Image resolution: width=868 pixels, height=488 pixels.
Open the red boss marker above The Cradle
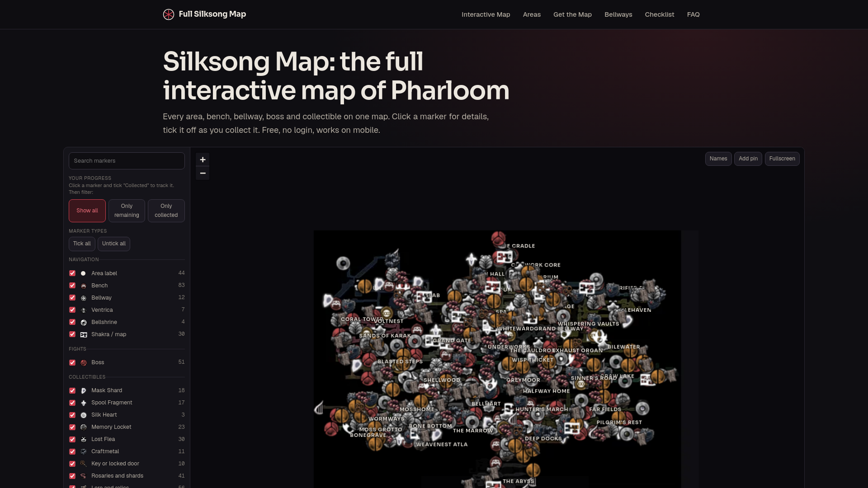(498, 239)
